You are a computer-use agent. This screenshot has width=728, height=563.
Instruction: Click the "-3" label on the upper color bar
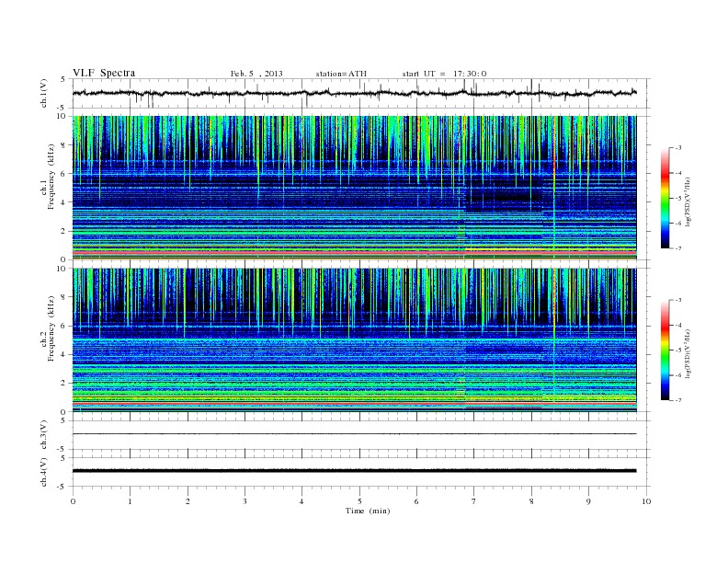[x=677, y=148]
